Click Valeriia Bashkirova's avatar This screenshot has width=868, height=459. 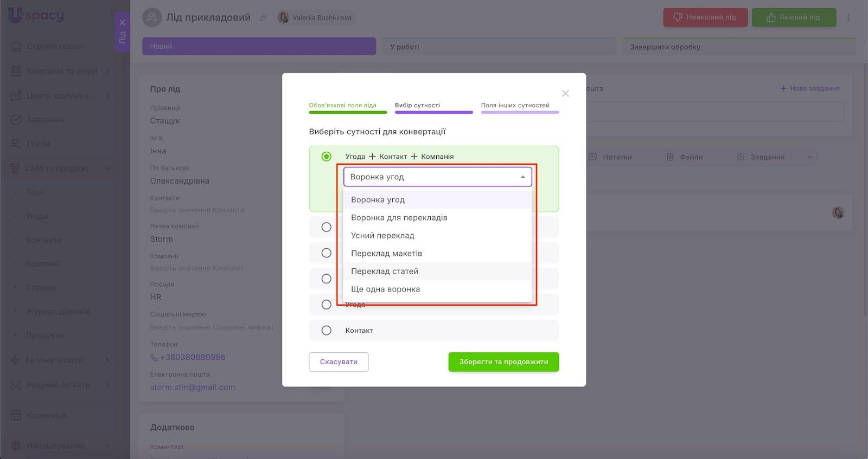pos(283,17)
